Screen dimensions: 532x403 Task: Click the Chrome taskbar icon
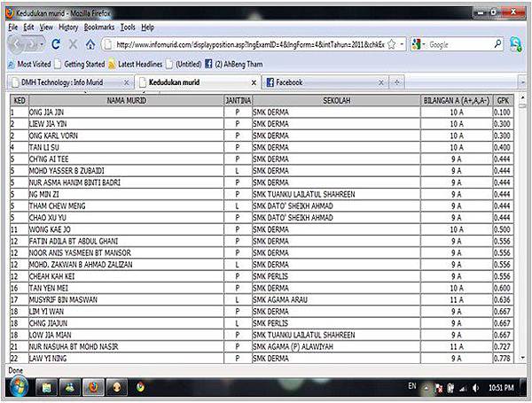[x=140, y=387]
